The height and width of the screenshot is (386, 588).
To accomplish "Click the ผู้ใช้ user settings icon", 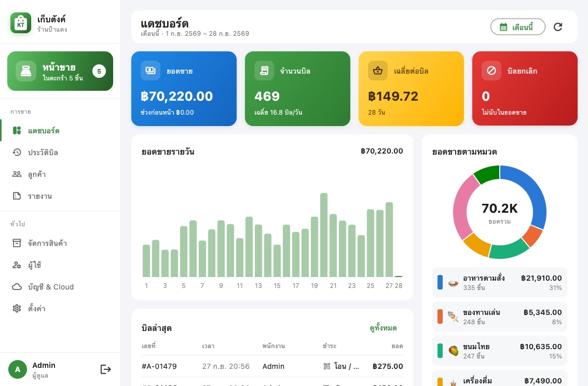I will 17,265.
